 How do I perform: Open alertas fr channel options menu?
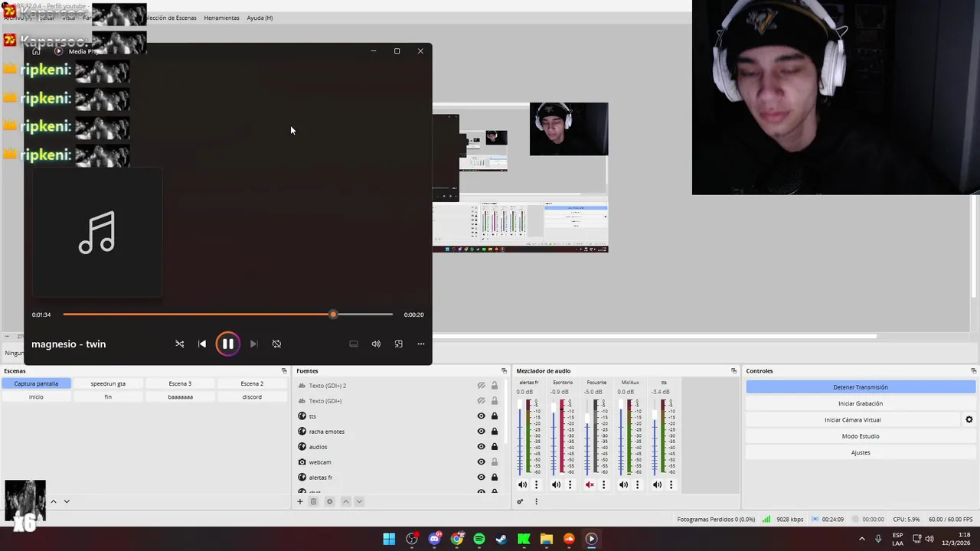[536, 484]
